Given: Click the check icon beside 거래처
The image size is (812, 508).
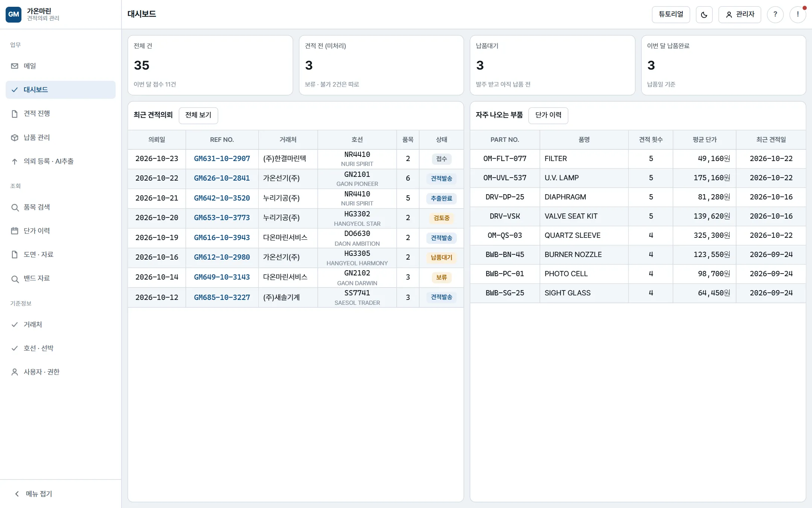Looking at the screenshot, I should pyautogui.click(x=15, y=324).
